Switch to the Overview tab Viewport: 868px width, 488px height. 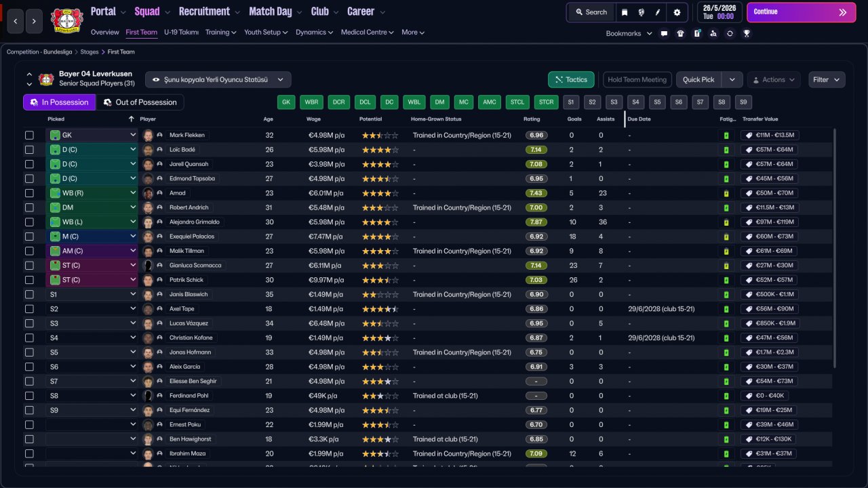coord(104,32)
